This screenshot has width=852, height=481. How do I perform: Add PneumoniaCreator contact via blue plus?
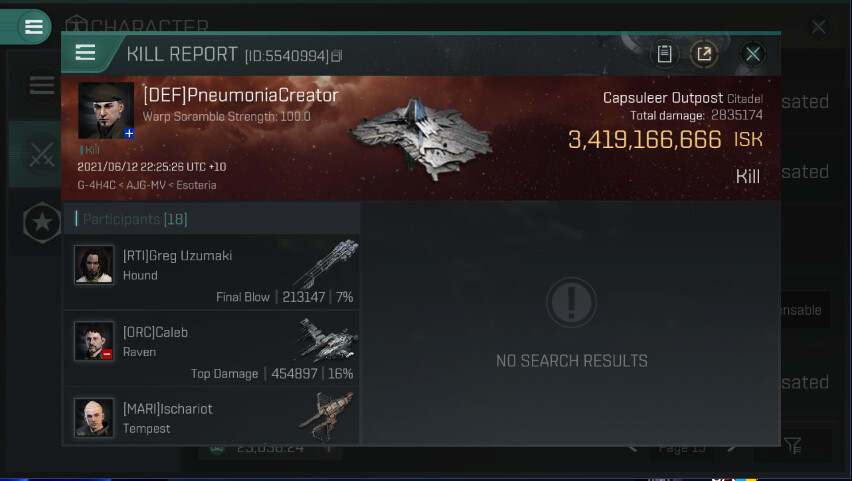[x=129, y=133]
